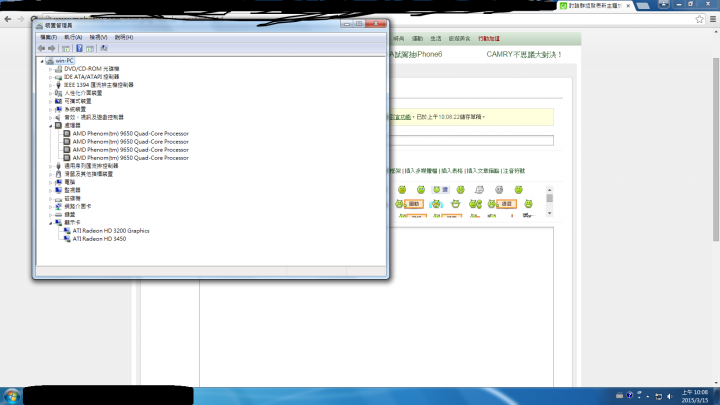Expand the IEEE 1394 host controllers category

pos(51,85)
